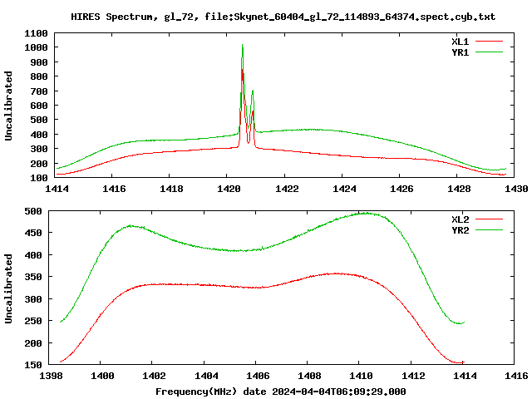Click the 1000 y-axis tick label
The width and height of the screenshot is (532, 399).
coord(36,47)
